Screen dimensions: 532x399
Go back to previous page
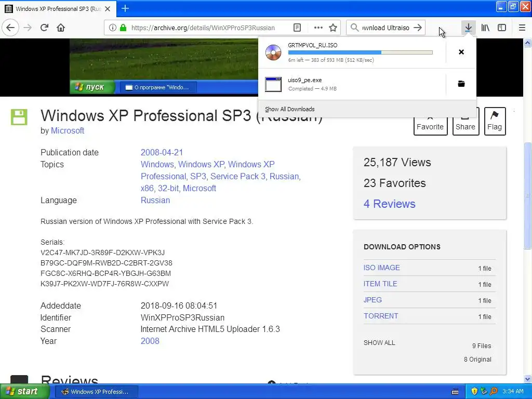(x=10, y=28)
